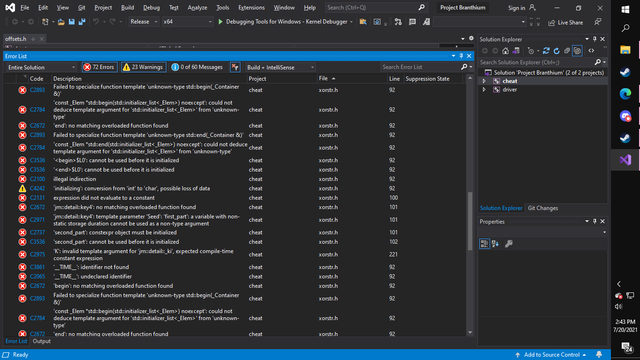The image size is (640, 360).
Task: Open the Build menu
Action: 127,7
